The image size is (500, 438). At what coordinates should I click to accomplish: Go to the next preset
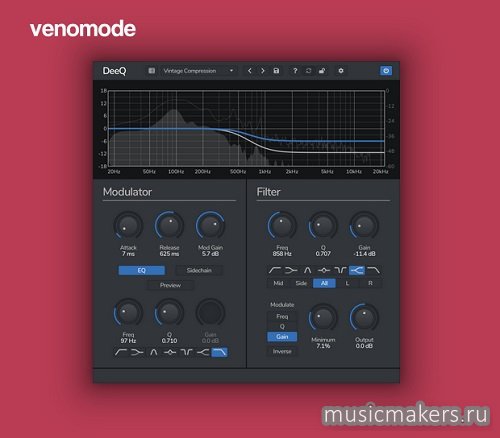tap(263, 71)
